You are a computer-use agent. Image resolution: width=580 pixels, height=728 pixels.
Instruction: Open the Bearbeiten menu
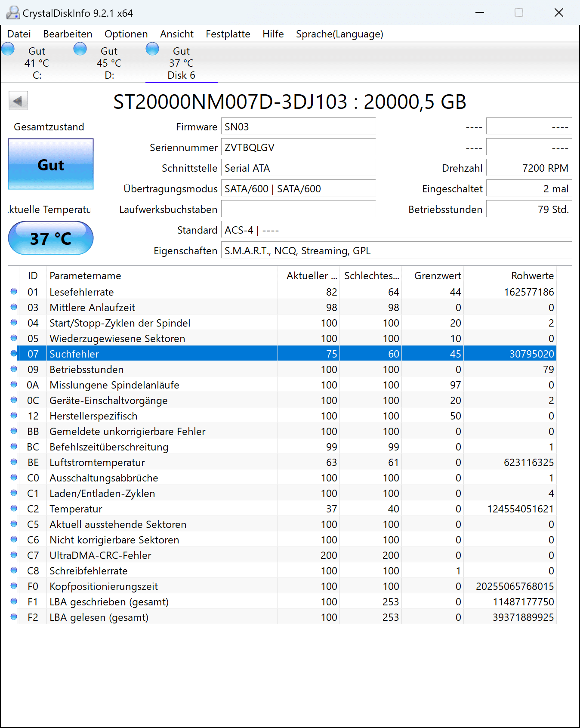pyautogui.click(x=68, y=34)
